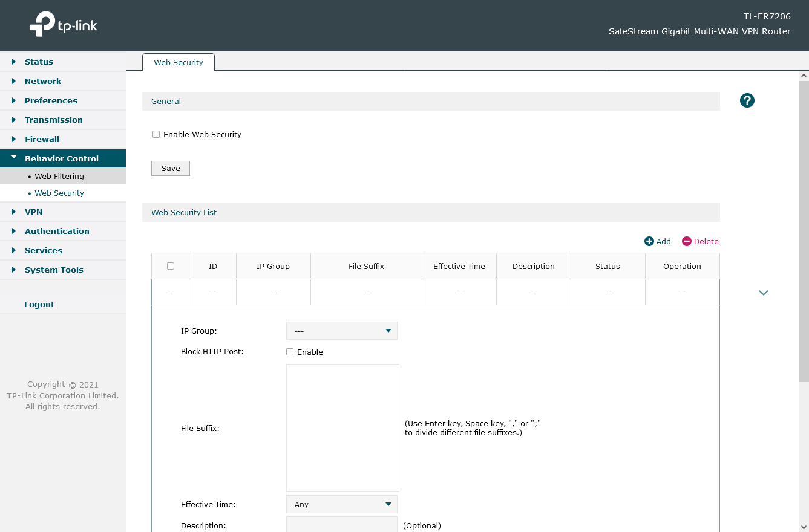Click the Logout link

pos(39,304)
